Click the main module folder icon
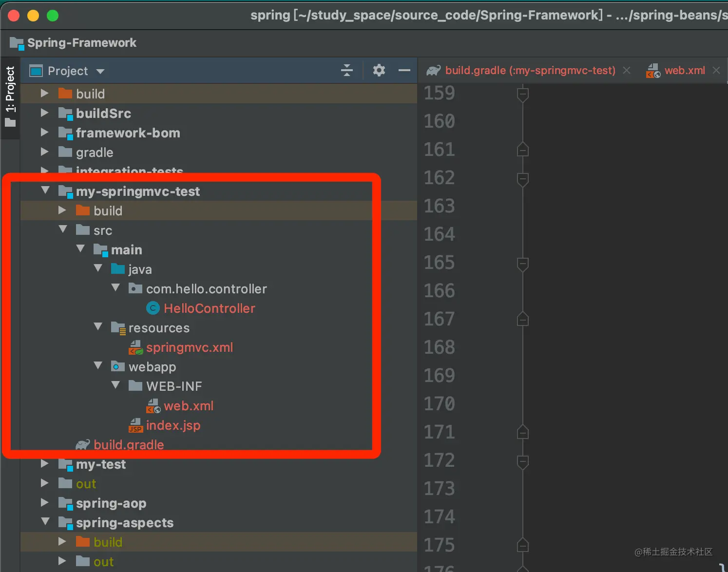The image size is (728, 572). (x=101, y=250)
